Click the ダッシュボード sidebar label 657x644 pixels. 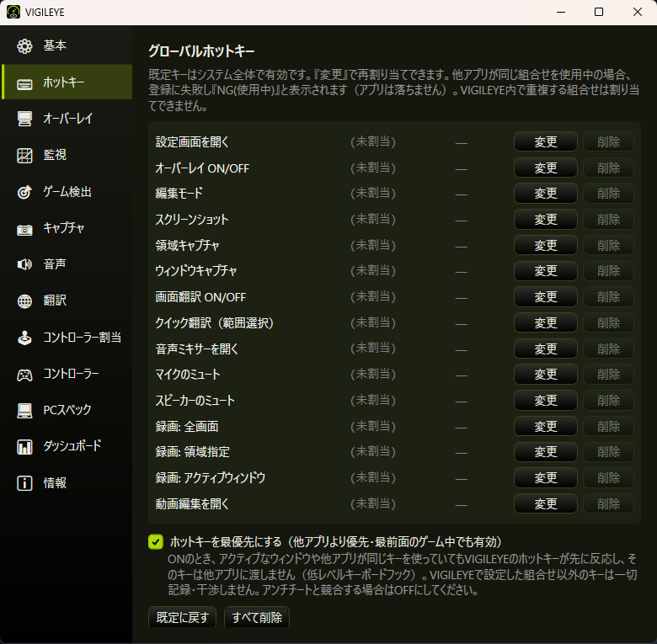(72, 446)
